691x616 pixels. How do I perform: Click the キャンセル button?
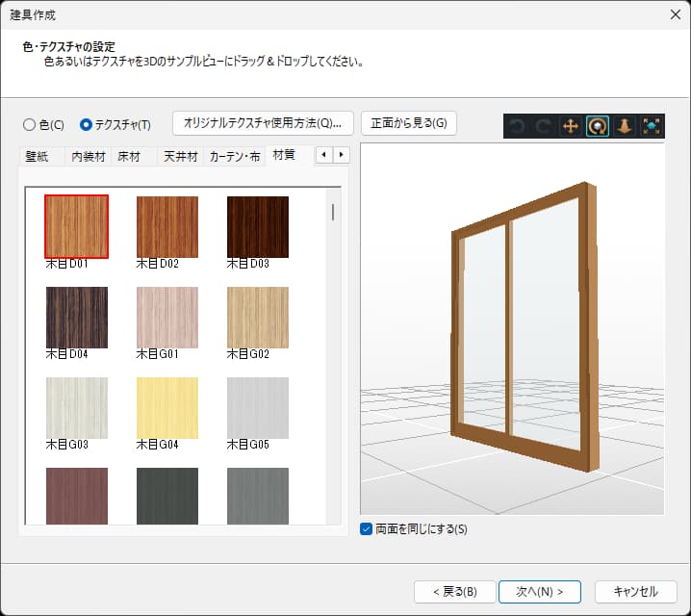[x=635, y=591]
